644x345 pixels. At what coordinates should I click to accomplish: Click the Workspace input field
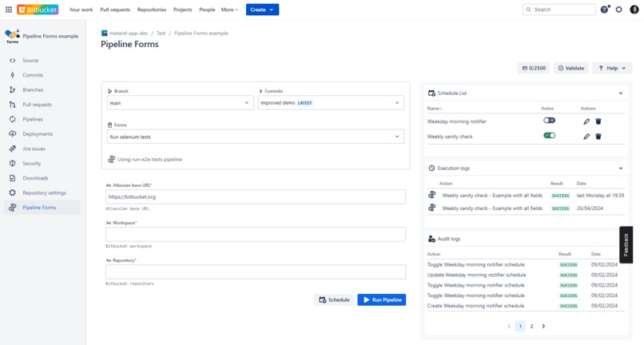[x=256, y=234]
